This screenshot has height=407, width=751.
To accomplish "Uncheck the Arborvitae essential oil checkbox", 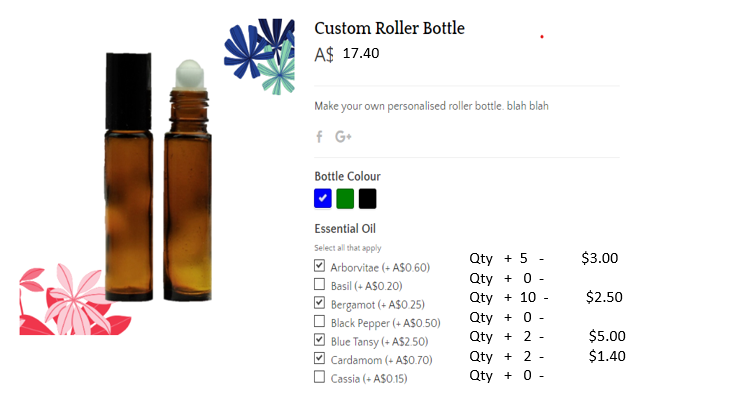I will (319, 265).
